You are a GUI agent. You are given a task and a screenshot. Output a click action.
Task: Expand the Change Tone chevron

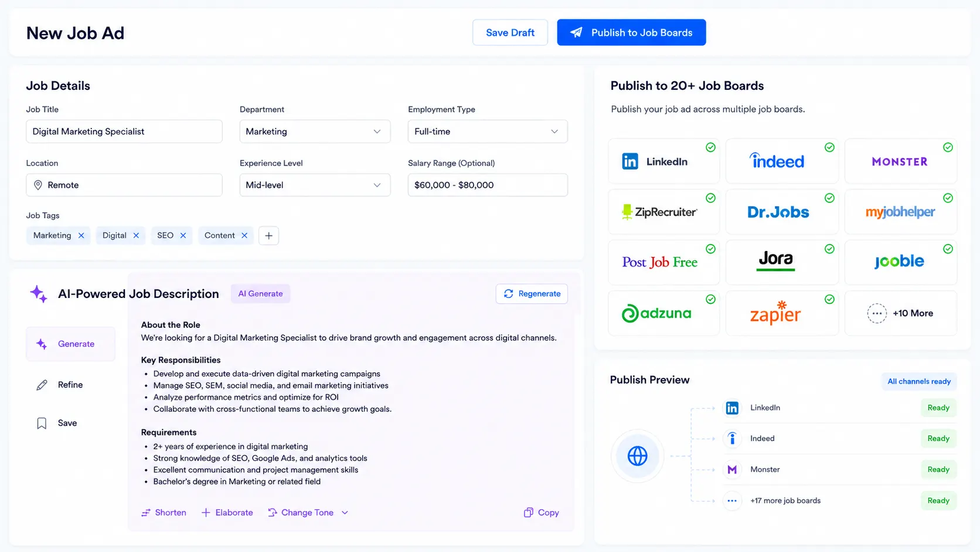point(345,513)
